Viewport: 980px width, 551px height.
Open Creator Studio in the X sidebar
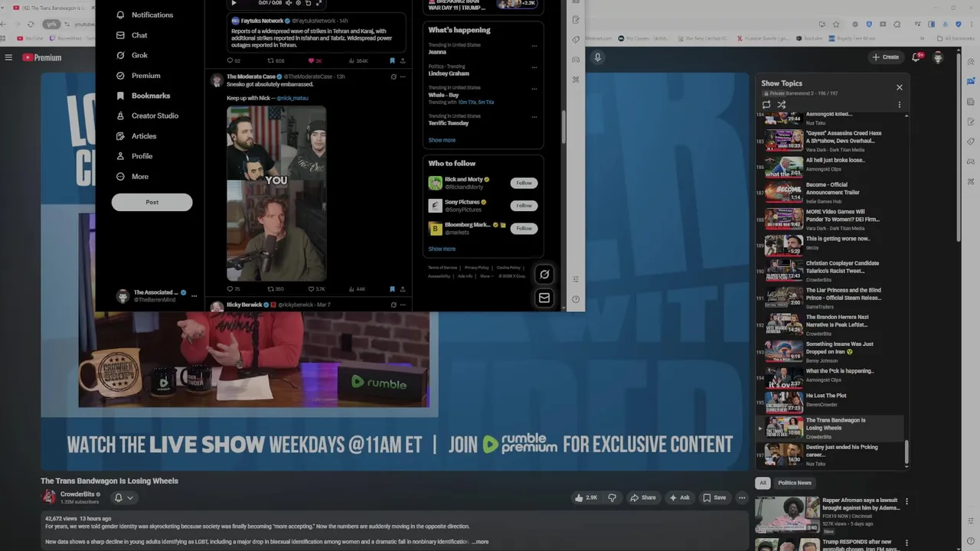click(x=146, y=116)
